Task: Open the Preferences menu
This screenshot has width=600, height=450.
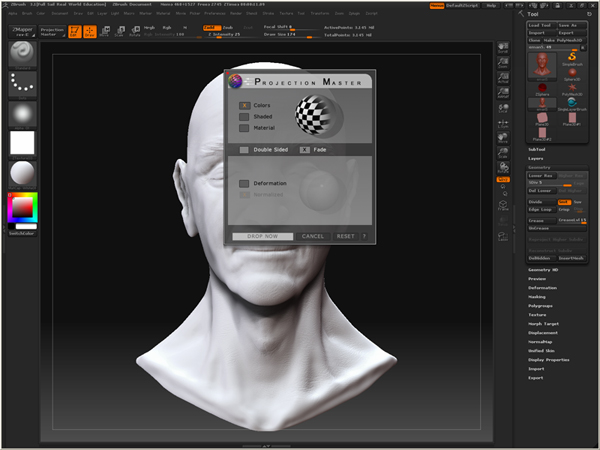Action: pyautogui.click(x=216, y=15)
